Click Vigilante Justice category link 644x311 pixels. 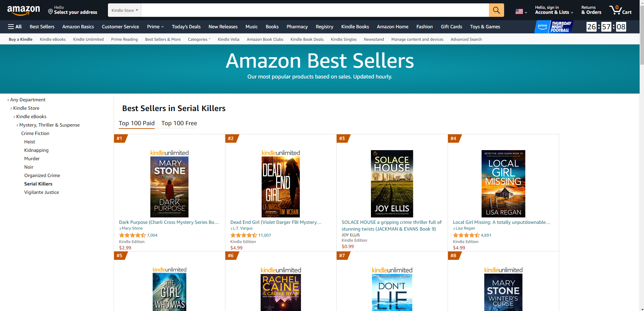point(41,192)
